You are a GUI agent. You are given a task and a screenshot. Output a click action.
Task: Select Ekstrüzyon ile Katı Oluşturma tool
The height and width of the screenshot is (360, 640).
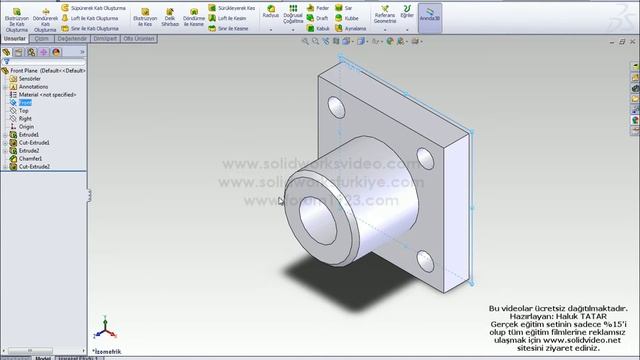coord(16,20)
